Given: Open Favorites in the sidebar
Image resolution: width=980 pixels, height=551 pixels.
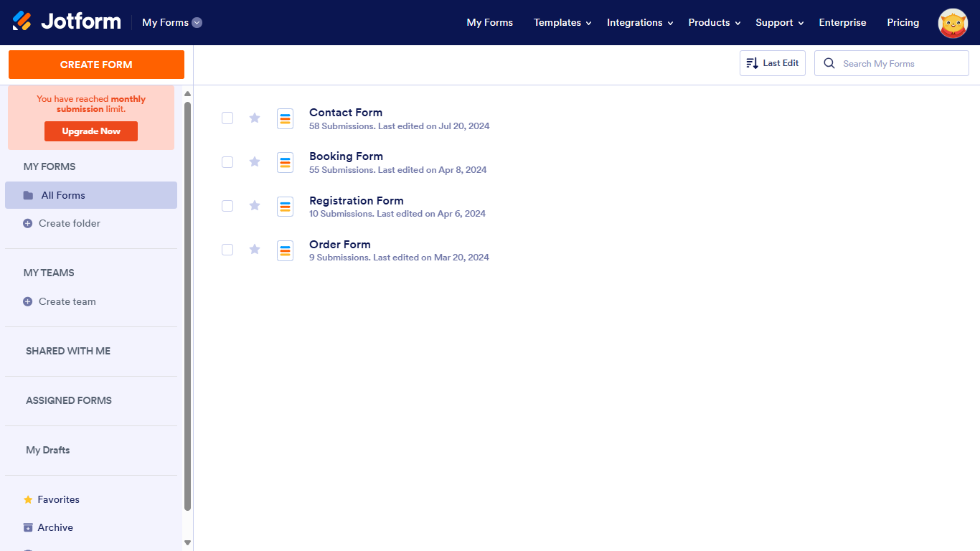Looking at the screenshot, I should 59,499.
